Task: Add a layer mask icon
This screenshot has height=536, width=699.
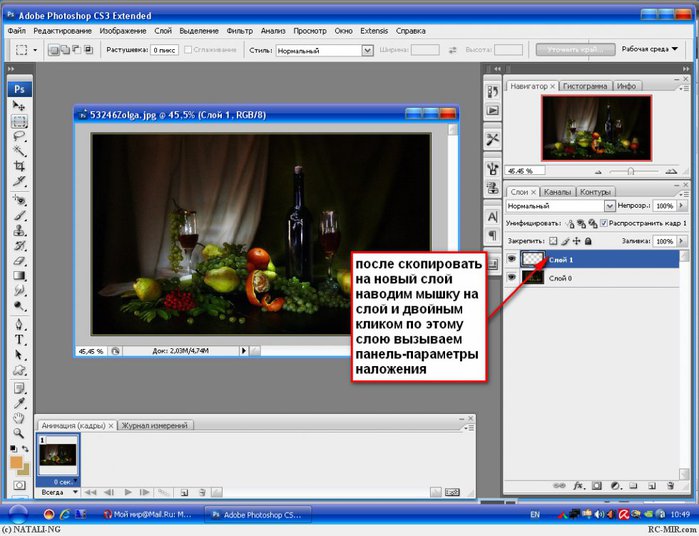Action: (597, 486)
